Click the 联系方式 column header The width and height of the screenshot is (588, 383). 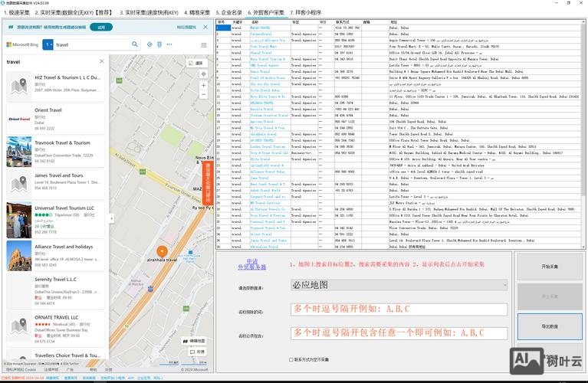348,22
